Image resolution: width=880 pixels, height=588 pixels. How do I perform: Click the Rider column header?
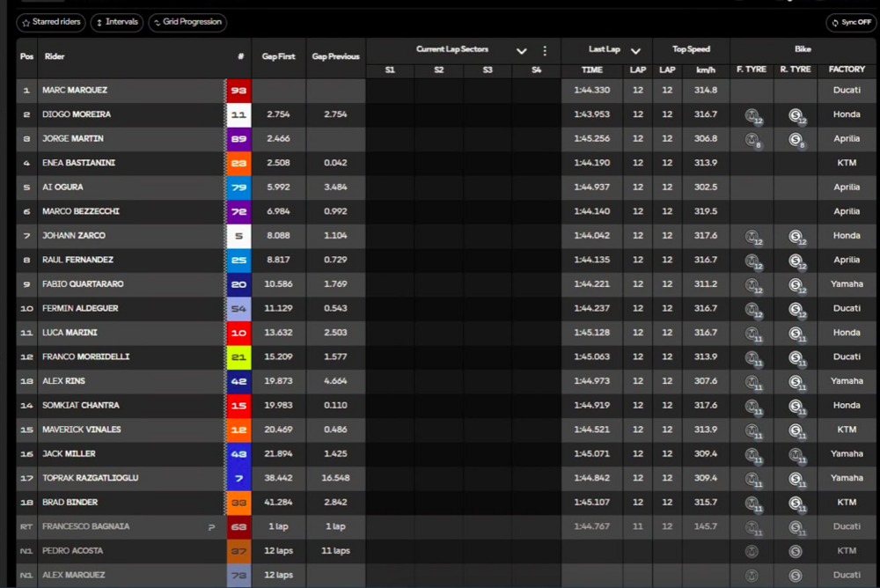click(x=55, y=56)
